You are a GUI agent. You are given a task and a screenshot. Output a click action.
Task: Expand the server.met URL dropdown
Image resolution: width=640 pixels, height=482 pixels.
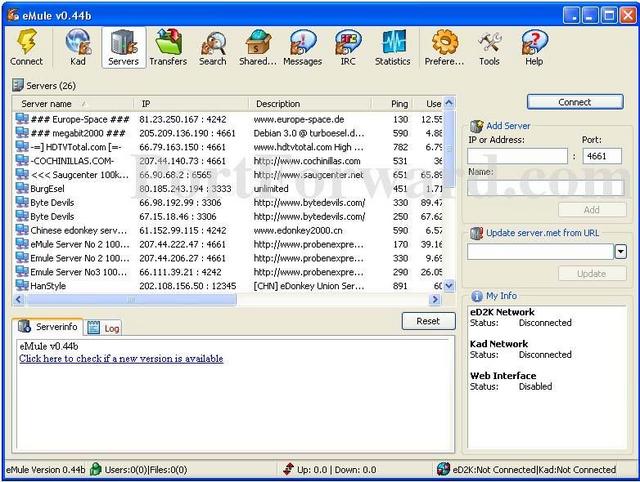[x=620, y=252]
